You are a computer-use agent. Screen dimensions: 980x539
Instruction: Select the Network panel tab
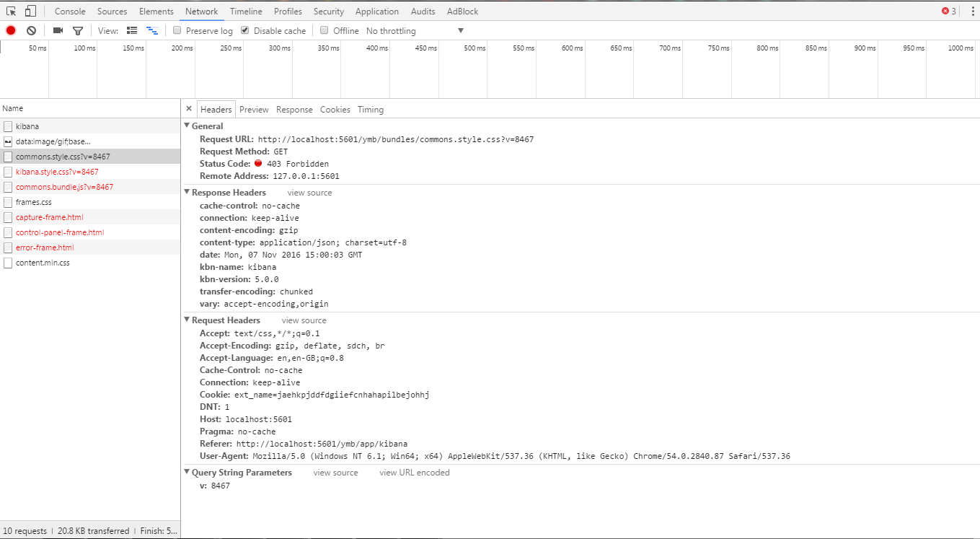[202, 12]
